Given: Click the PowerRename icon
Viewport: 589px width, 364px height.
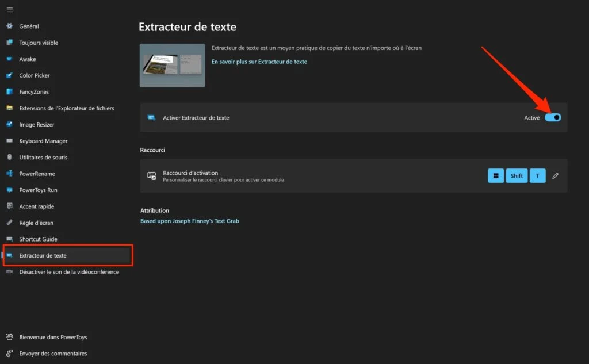Looking at the screenshot, I should (x=10, y=174).
